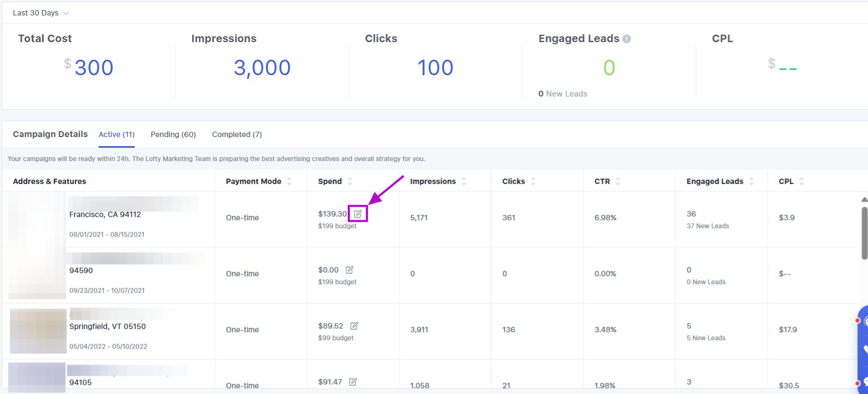This screenshot has width=868, height=394.
Task: Edit budget for the $0.00 spend campaign
Action: click(x=349, y=270)
